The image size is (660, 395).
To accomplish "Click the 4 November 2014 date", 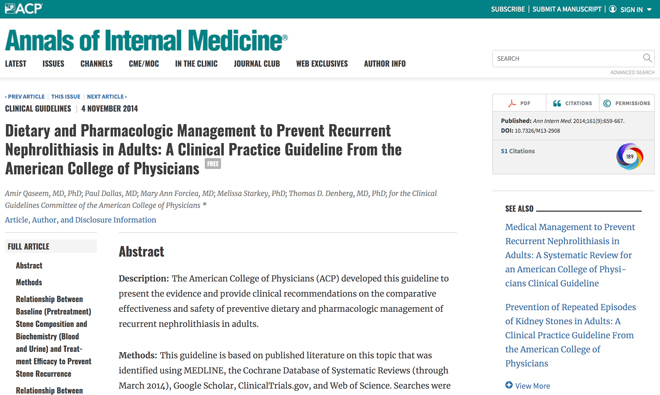I will (x=109, y=109).
